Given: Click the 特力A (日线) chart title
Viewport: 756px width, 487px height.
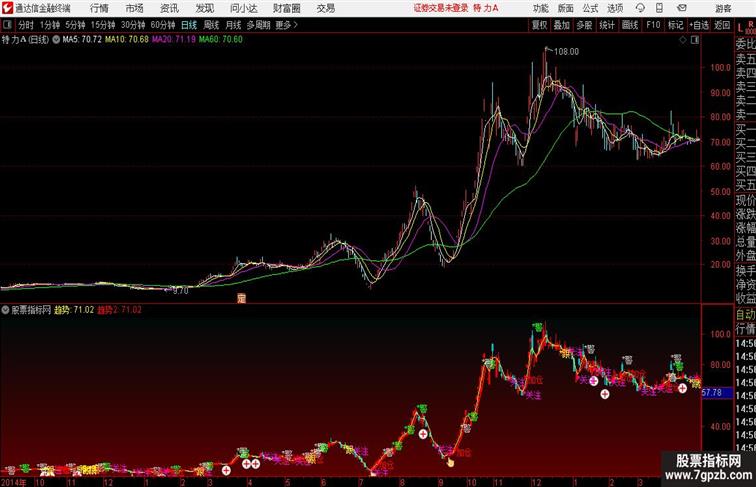Looking at the screenshot, I should tap(25, 40).
